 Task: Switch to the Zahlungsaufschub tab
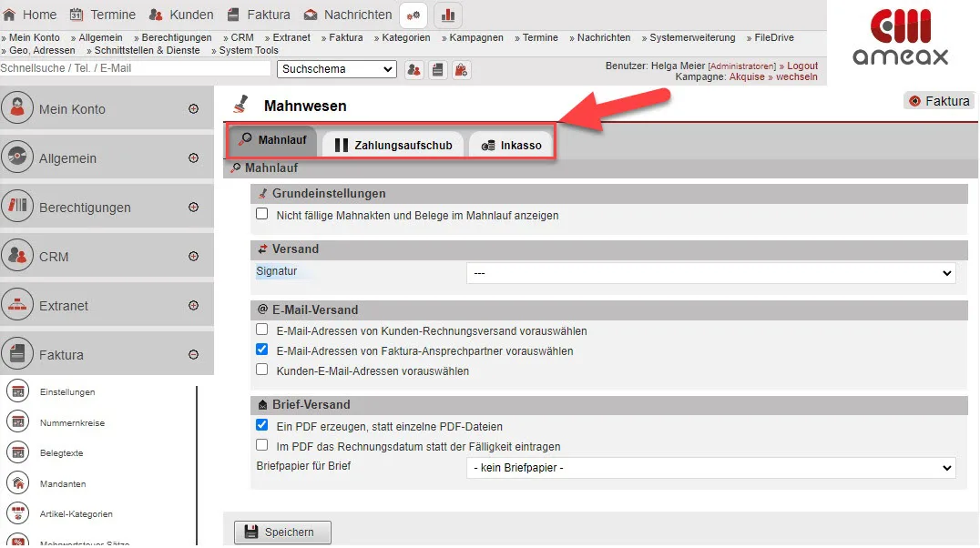coord(393,145)
